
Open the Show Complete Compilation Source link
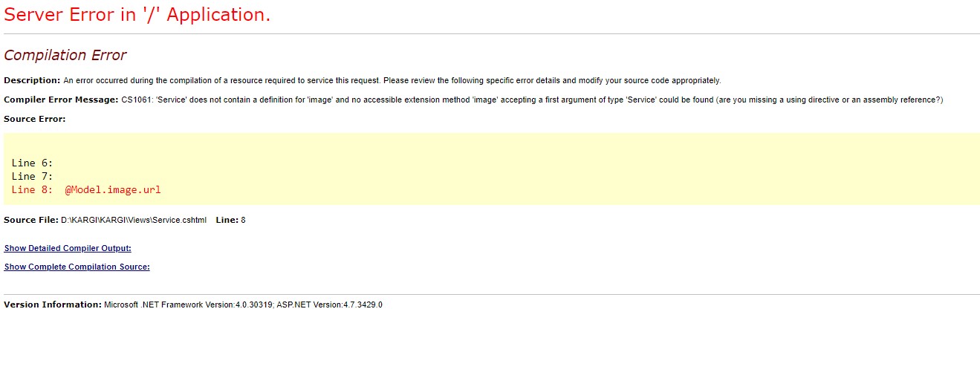pos(77,267)
